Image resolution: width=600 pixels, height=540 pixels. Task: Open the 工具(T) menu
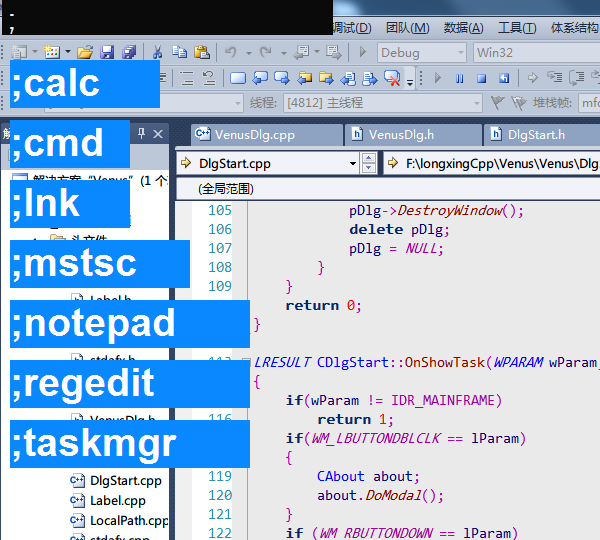point(517,28)
